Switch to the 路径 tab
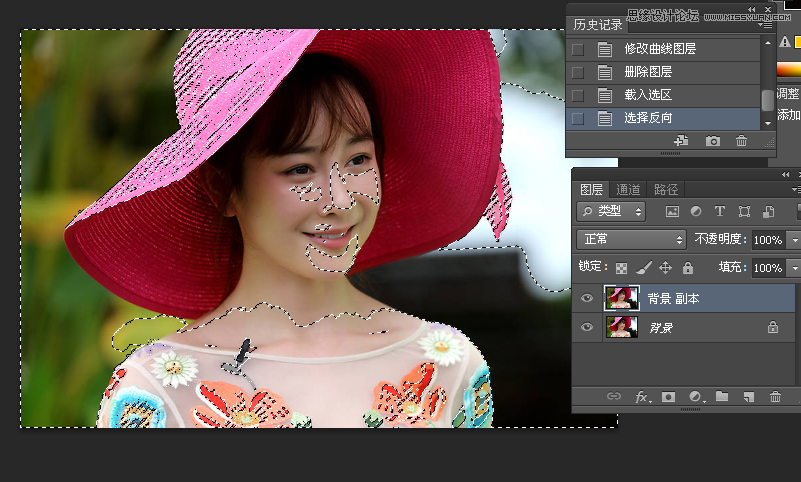The image size is (801, 482). point(666,190)
